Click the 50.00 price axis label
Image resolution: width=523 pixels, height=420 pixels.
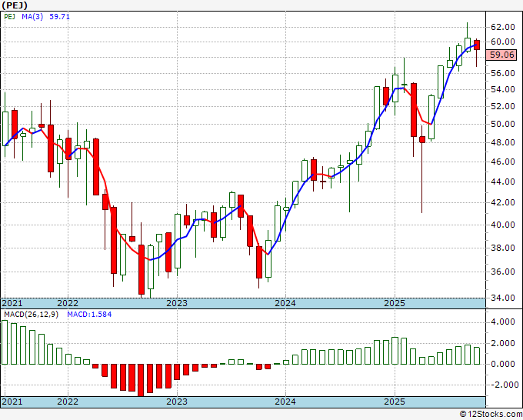pos(503,124)
